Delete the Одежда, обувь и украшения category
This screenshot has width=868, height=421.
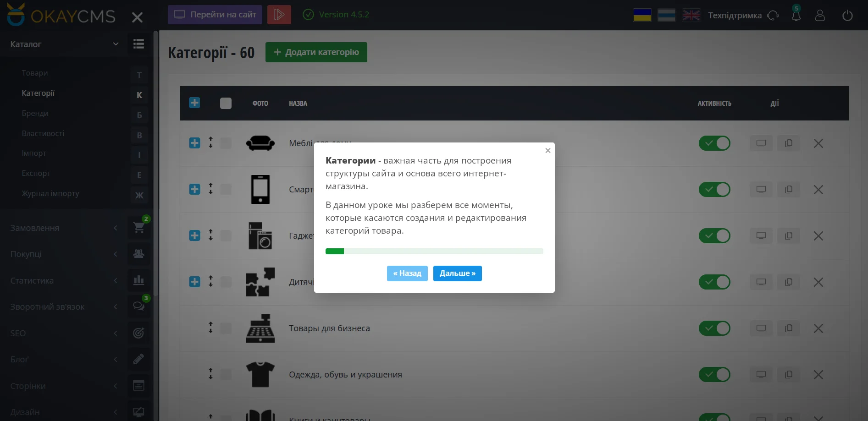point(818,375)
